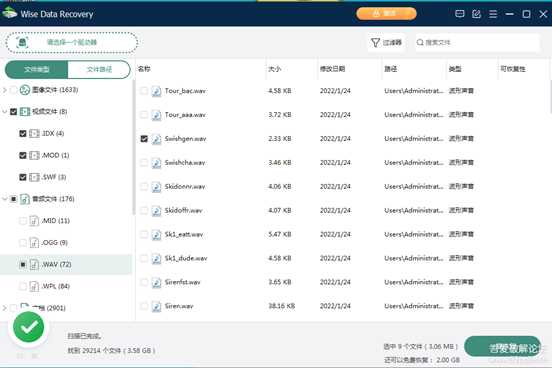Uncheck the Swishgen.wav file checkbox

[144, 139]
